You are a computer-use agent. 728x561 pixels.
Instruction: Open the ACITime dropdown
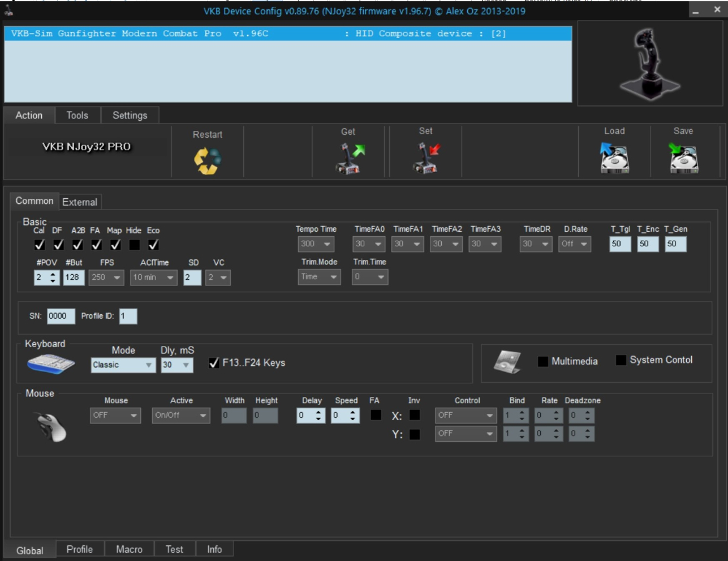tap(153, 277)
